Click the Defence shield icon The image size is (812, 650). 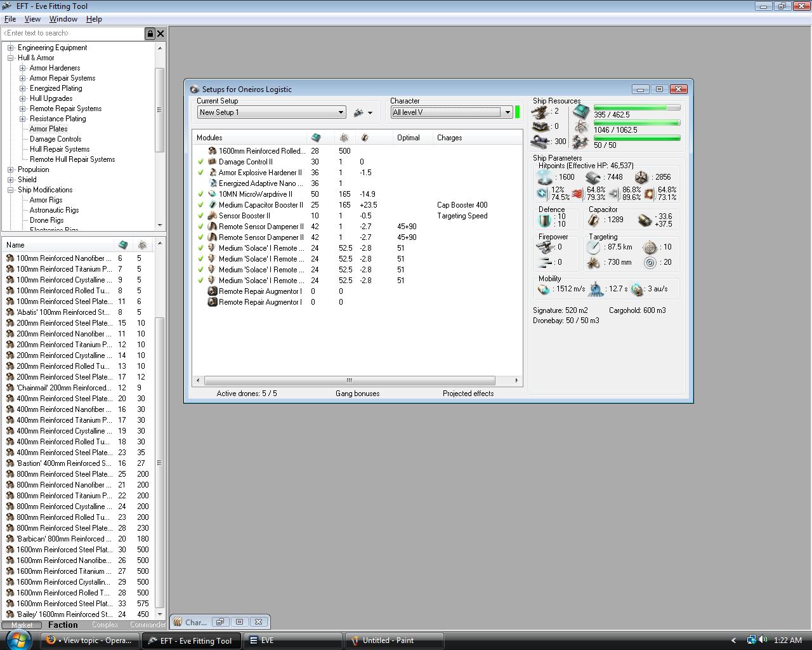tap(544, 220)
